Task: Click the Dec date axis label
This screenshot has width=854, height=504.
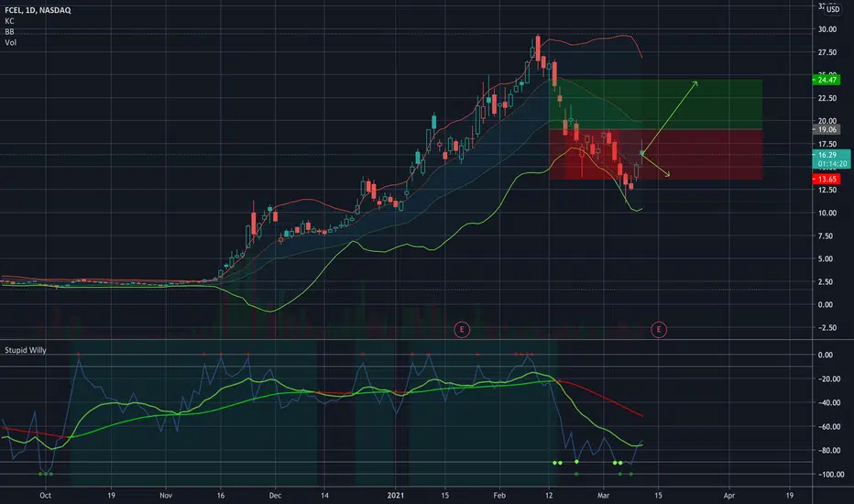Action: (275, 495)
